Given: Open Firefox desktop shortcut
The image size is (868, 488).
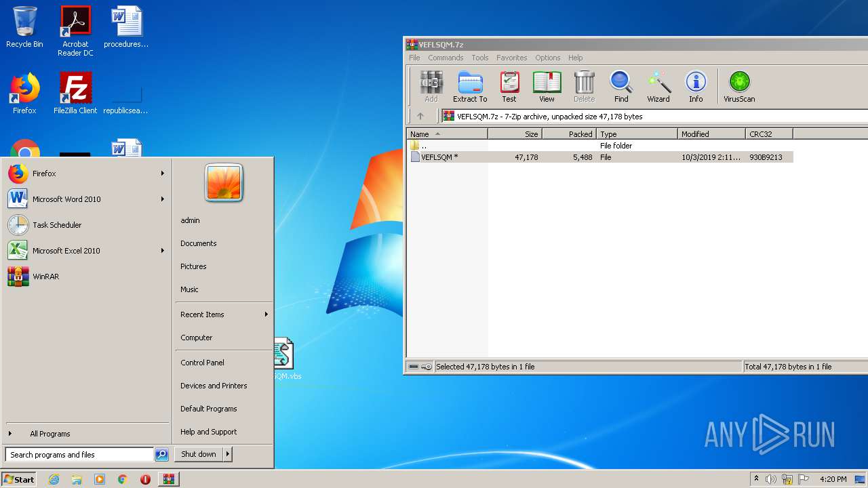Looking at the screenshot, I should pyautogui.click(x=24, y=93).
